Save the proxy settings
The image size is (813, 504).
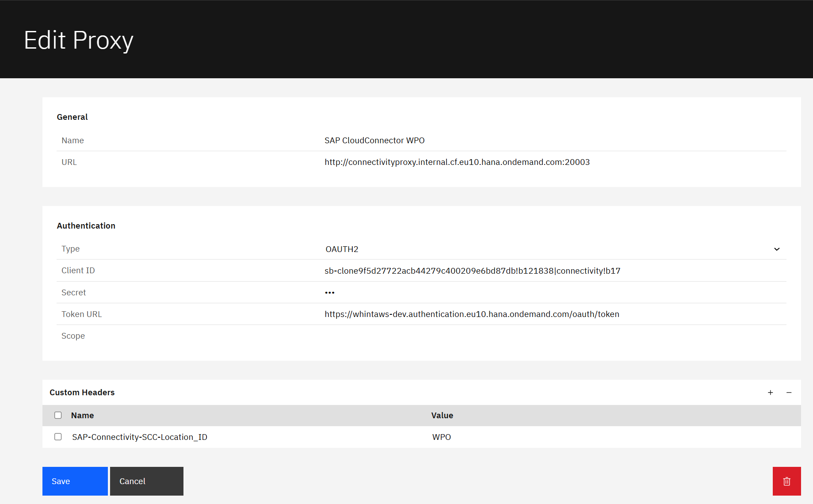pos(75,481)
